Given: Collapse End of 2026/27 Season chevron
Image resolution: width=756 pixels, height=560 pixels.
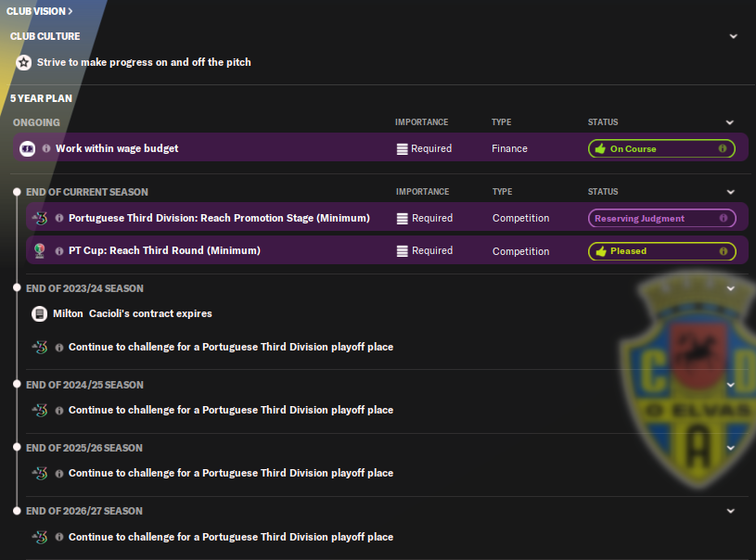Looking at the screenshot, I should (731, 511).
